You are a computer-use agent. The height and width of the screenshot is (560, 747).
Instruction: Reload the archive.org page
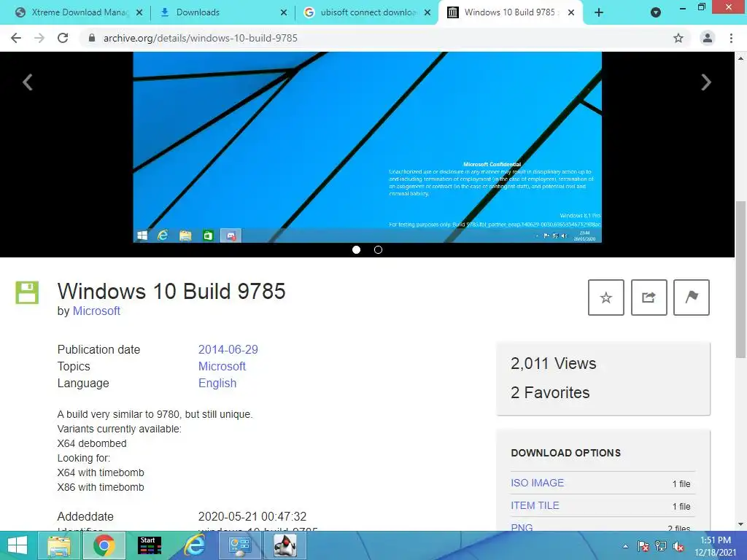(63, 38)
